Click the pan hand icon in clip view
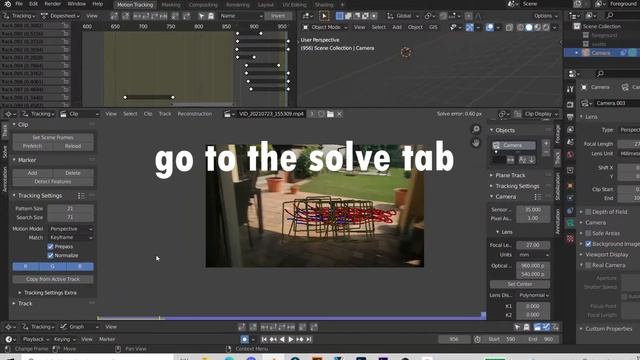The width and height of the screenshot is (640, 360). pos(476,143)
